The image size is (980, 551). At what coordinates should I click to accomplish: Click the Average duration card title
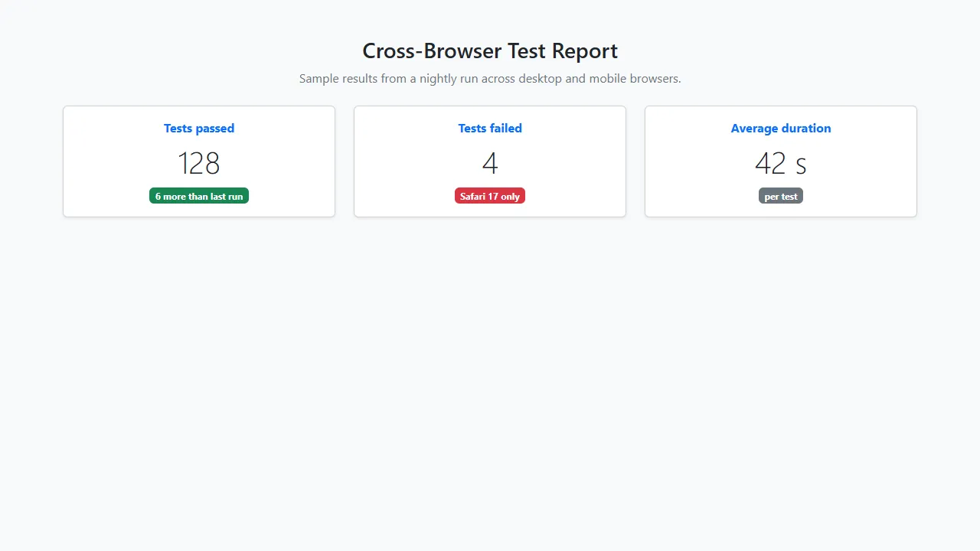click(x=781, y=129)
